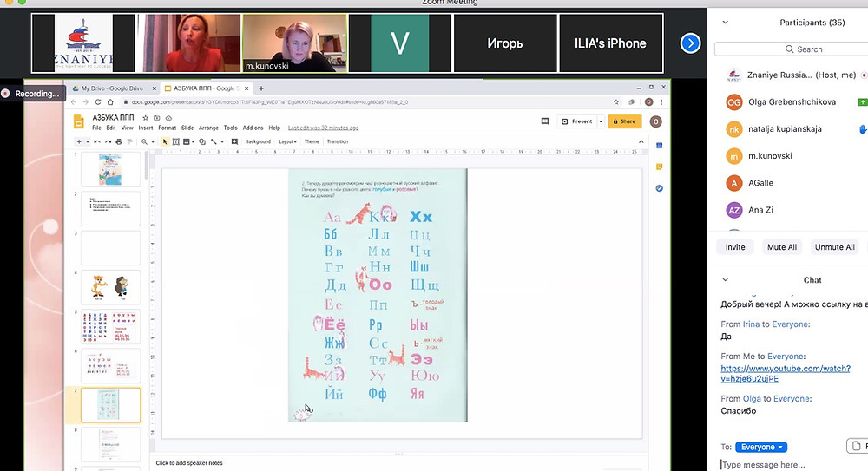The width and height of the screenshot is (868, 471).
Task: Open the 'To: Everyone' recipient dropdown
Action: (x=761, y=448)
